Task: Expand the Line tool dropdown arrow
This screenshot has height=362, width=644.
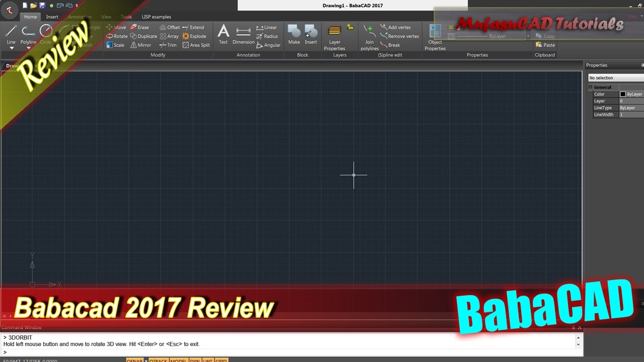Action: pyautogui.click(x=11, y=48)
